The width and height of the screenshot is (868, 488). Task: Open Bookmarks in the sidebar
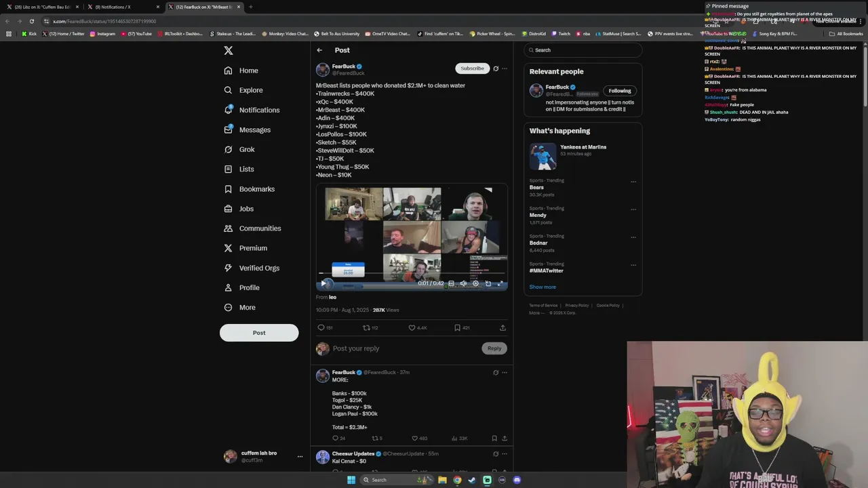(250, 189)
